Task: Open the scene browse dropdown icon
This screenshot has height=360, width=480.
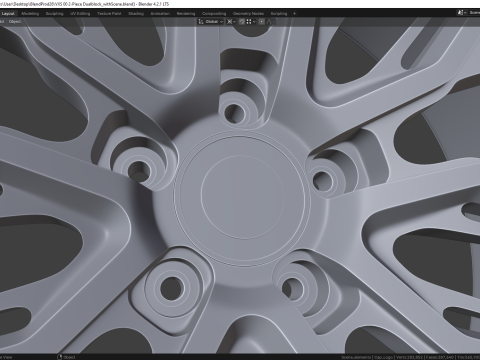Action: click(462, 13)
